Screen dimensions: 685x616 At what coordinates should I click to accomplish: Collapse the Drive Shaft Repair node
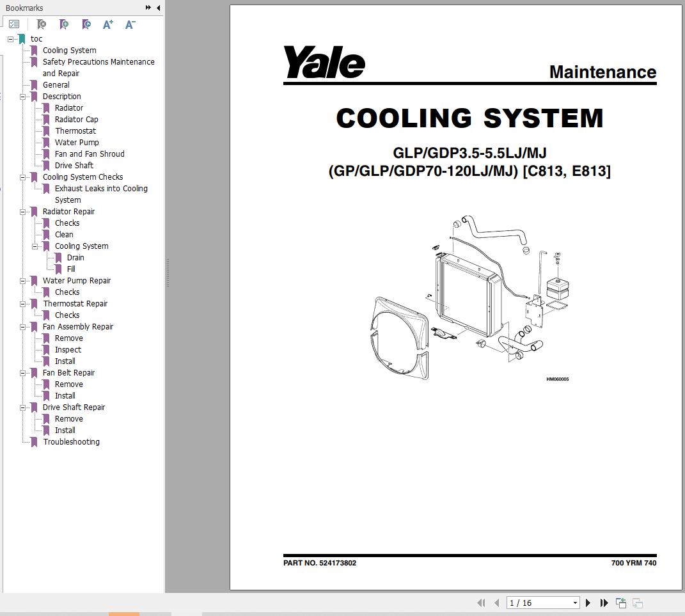click(22, 407)
